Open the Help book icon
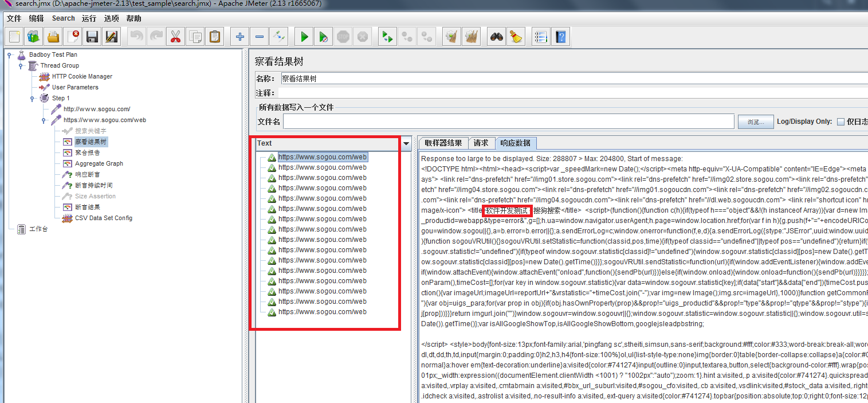This screenshot has width=868, height=403. click(x=560, y=37)
